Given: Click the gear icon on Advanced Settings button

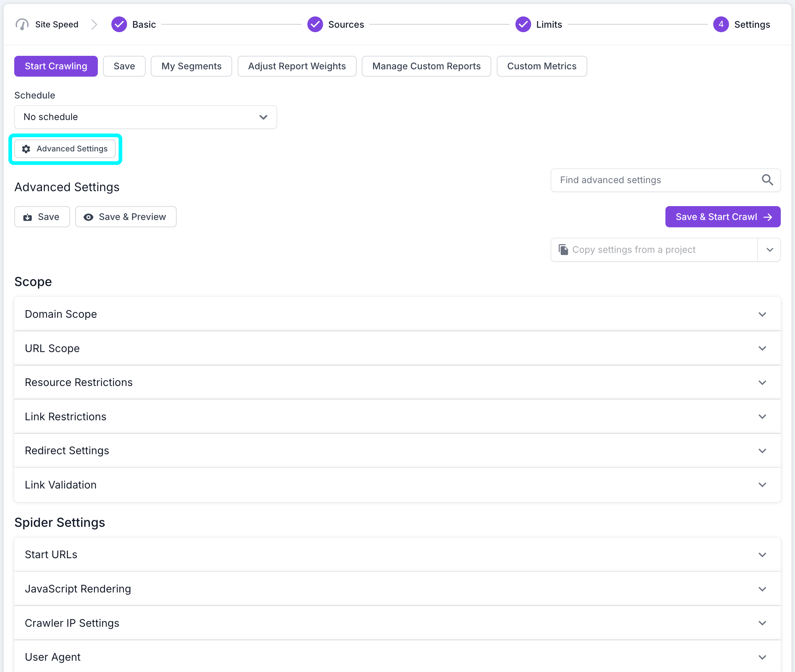Looking at the screenshot, I should point(26,149).
